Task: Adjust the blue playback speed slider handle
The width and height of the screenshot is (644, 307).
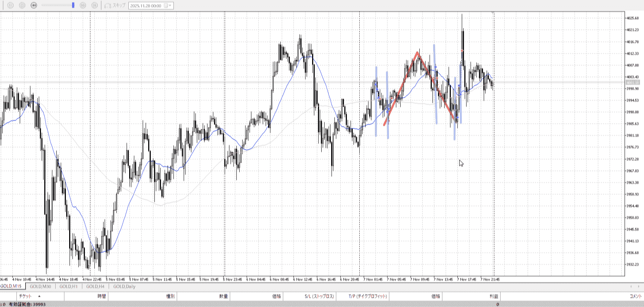Action: [x=73, y=5]
